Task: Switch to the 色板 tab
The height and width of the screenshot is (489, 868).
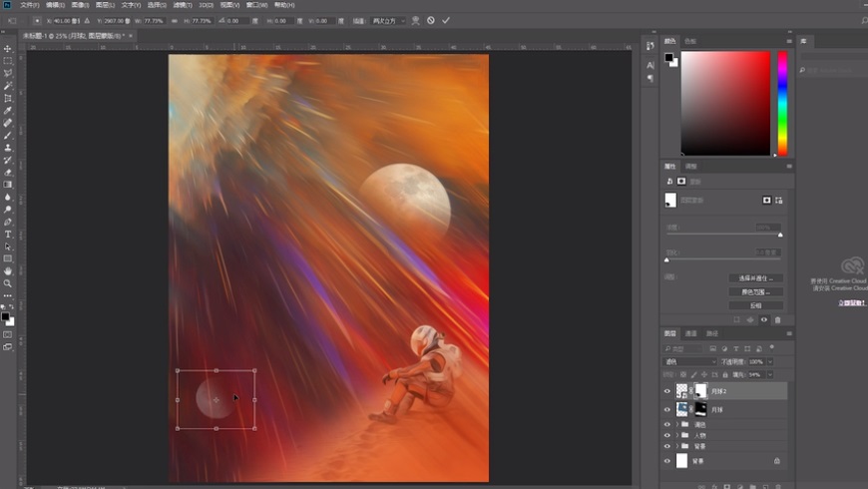Action: pyautogui.click(x=690, y=41)
